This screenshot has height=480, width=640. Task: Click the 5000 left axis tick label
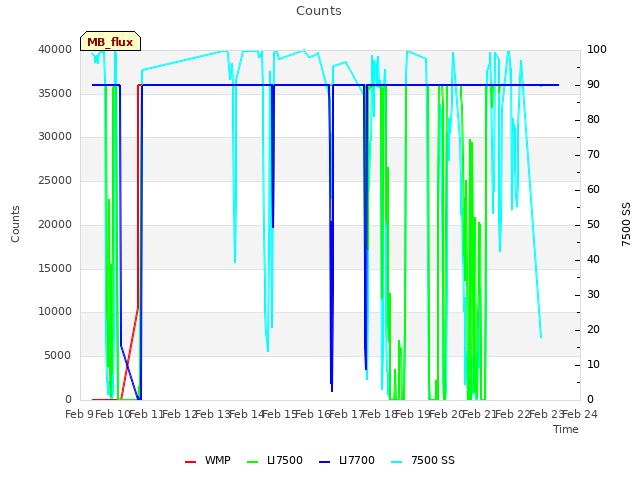[x=58, y=356]
